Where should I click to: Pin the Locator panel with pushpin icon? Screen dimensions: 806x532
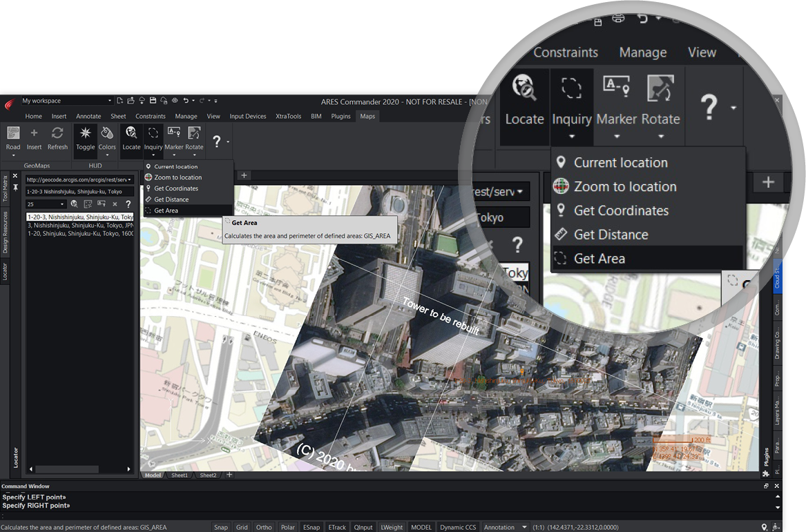click(x=16, y=187)
